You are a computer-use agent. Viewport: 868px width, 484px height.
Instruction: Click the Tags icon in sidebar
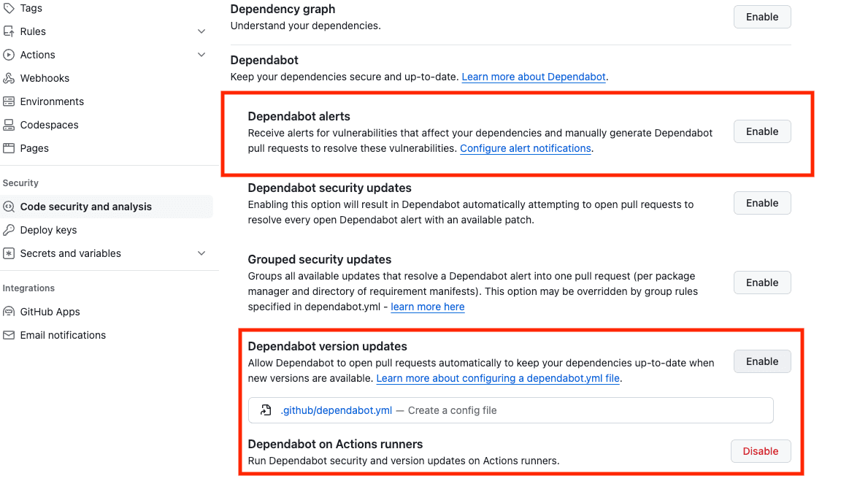(x=9, y=8)
